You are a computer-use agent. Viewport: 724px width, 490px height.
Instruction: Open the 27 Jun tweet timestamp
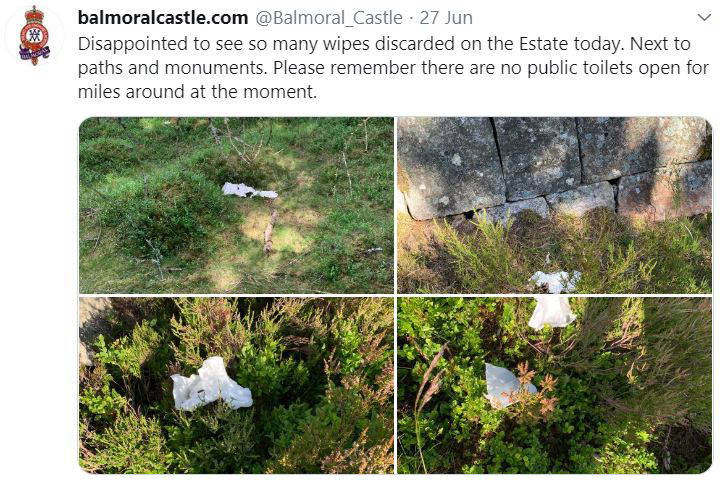click(446, 18)
